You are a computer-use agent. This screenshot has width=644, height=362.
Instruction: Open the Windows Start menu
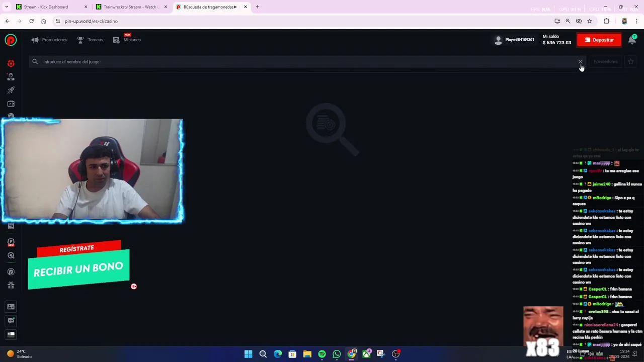[x=248, y=354]
